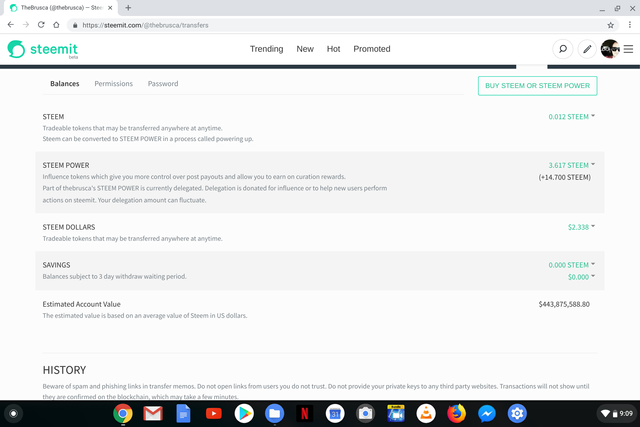Open the Files app from the shelf

coord(275,414)
